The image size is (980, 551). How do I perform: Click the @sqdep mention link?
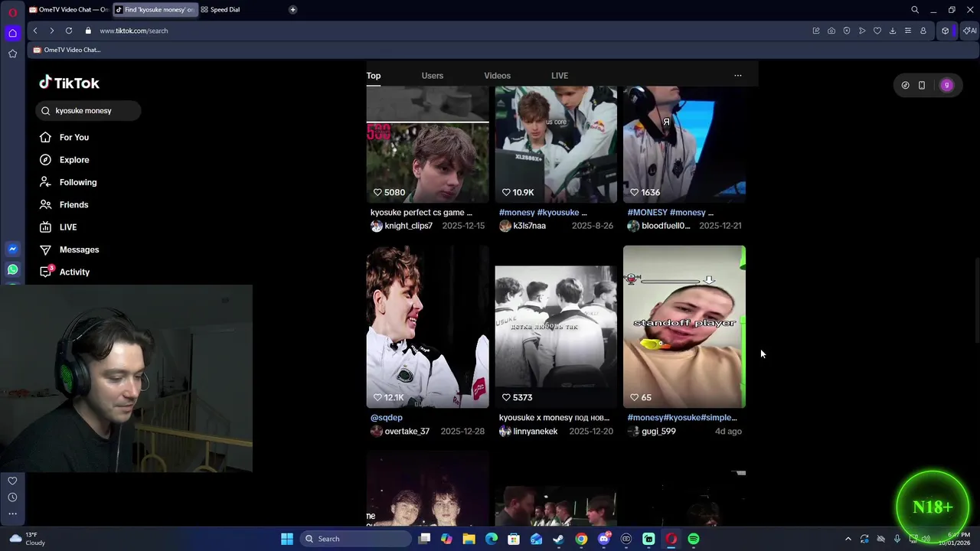[387, 418]
